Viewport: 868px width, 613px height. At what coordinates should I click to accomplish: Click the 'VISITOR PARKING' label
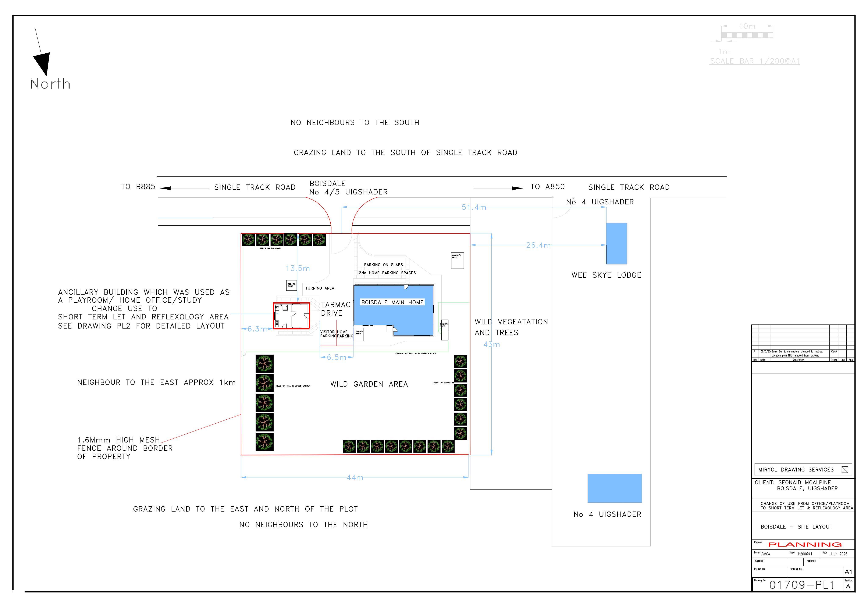[328, 334]
